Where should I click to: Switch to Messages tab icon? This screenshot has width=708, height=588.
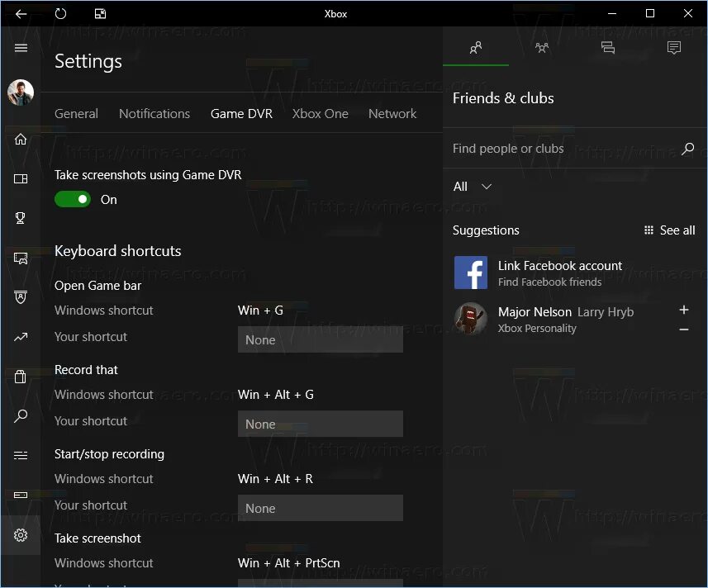pyautogui.click(x=608, y=48)
